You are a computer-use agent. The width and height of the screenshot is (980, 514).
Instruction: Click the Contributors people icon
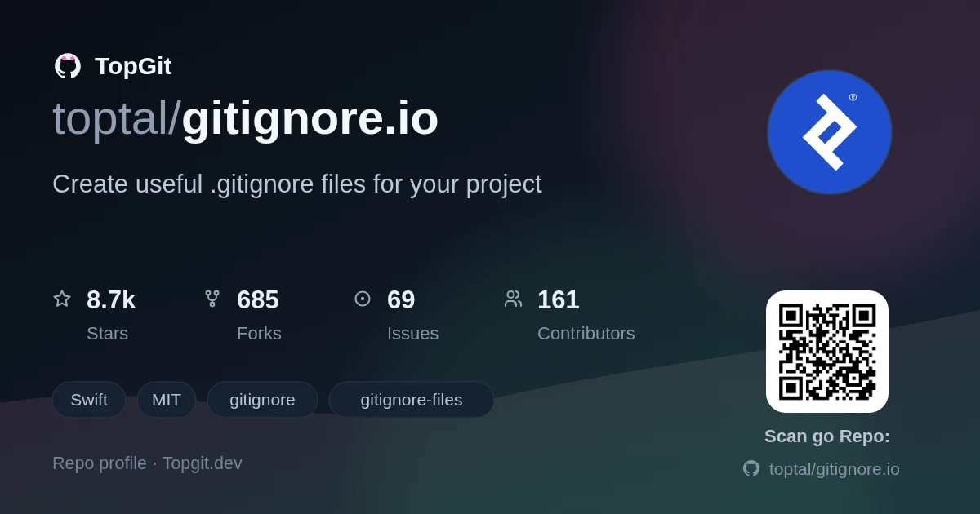click(x=513, y=299)
